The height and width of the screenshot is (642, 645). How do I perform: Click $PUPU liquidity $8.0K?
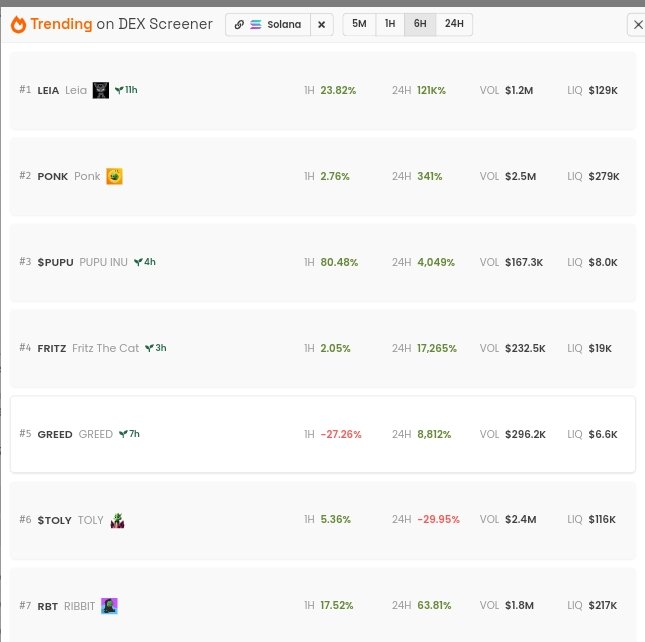(603, 262)
